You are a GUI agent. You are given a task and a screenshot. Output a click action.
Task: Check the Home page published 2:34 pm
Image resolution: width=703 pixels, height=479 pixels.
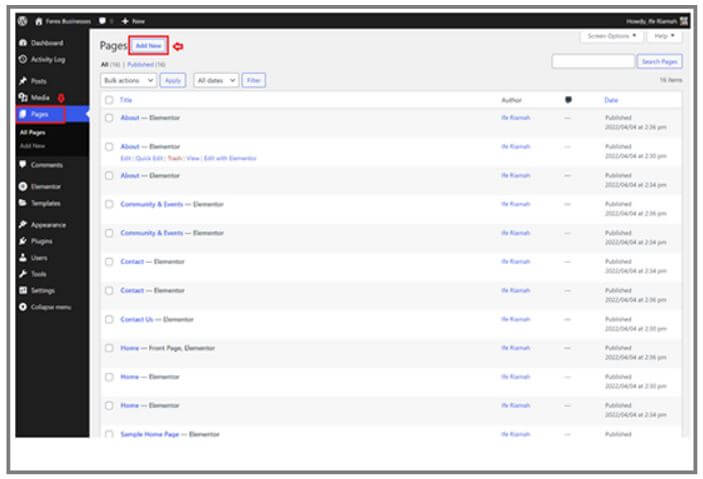[109, 405]
